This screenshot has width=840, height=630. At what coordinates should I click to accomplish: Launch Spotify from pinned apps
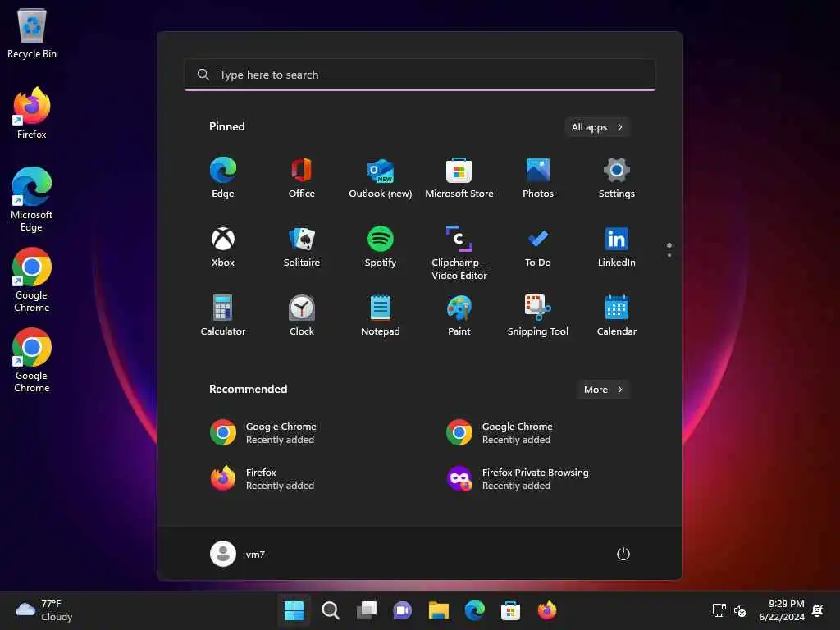381,247
